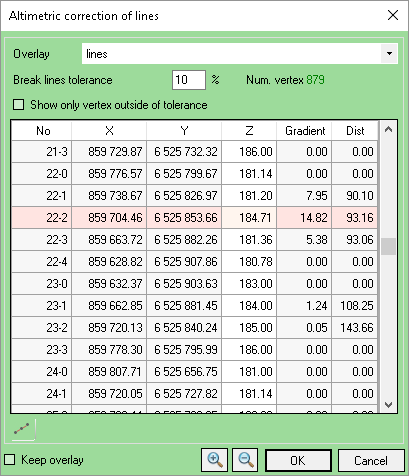Image resolution: width=409 pixels, height=476 pixels.
Task: Click the Dist value 93.06
Action: [x=355, y=240]
